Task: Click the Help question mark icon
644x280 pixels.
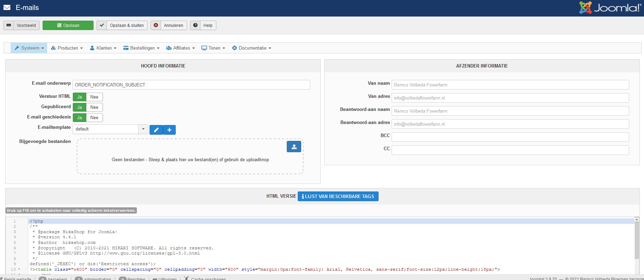Action: click(x=195, y=25)
